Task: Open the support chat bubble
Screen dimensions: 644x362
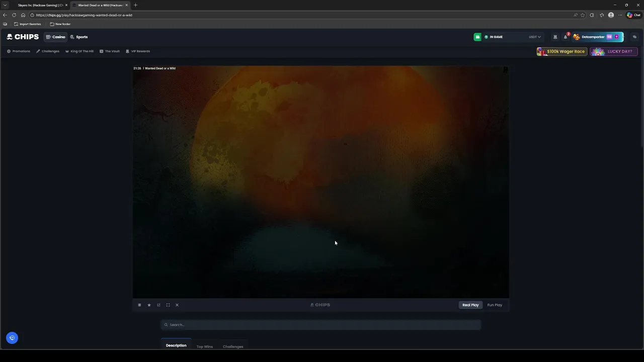Action: coord(12,338)
